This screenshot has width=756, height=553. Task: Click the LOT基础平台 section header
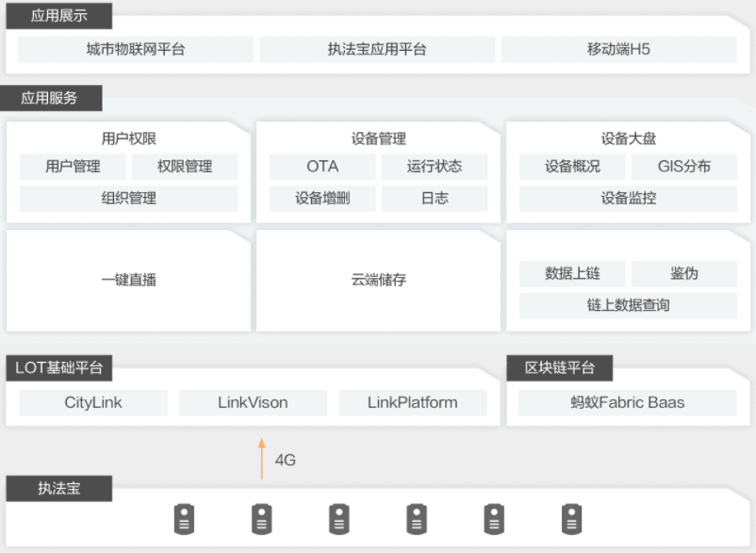(x=58, y=368)
